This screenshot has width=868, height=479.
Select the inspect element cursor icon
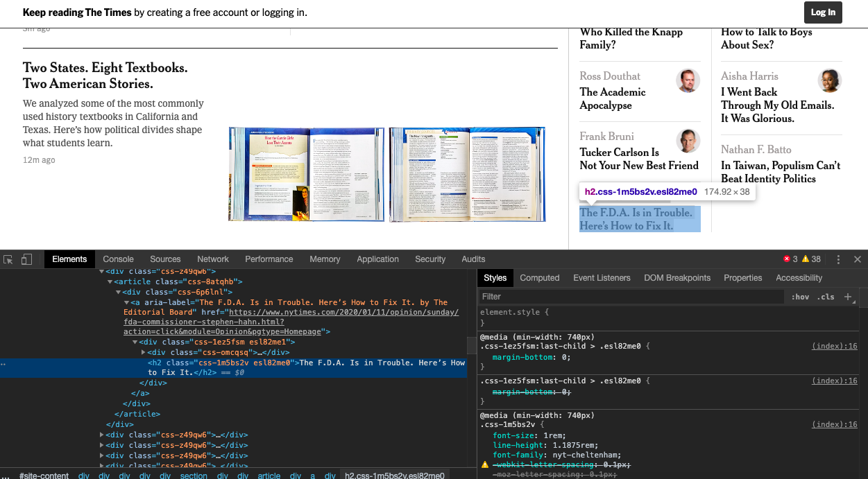pos(8,259)
